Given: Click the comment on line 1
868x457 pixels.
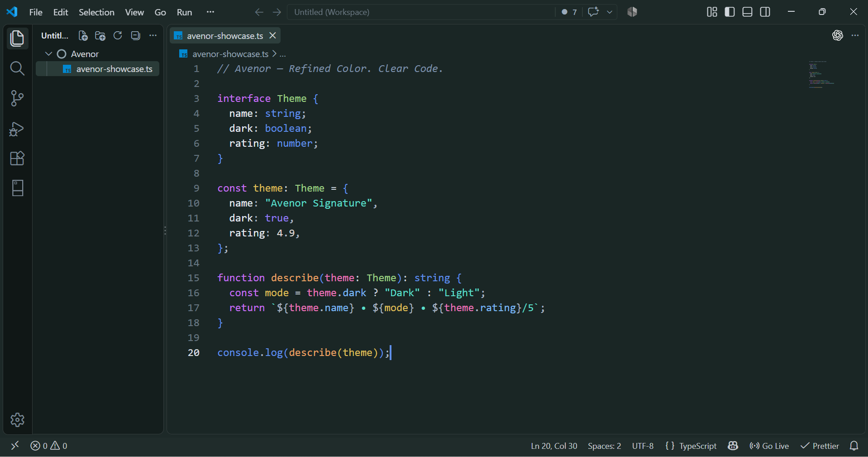Looking at the screenshot, I should pos(330,68).
